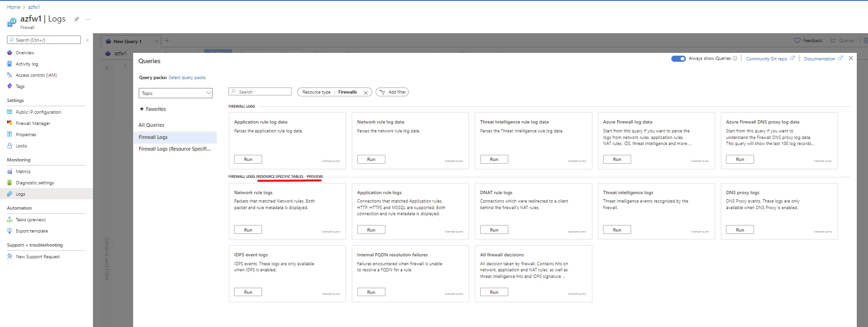The width and height of the screenshot is (868, 327).
Task: Run Azure Firewall DNS proxy log data
Action: [x=740, y=160]
